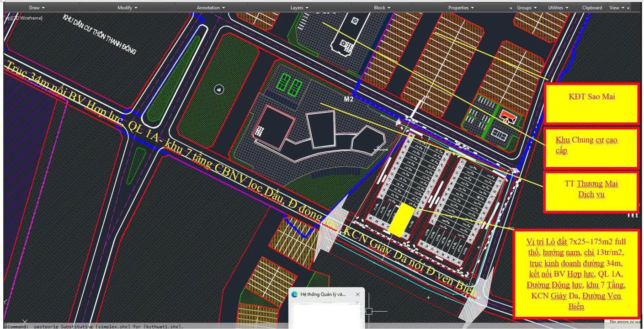Open the Groups panel flyout

coord(527,8)
